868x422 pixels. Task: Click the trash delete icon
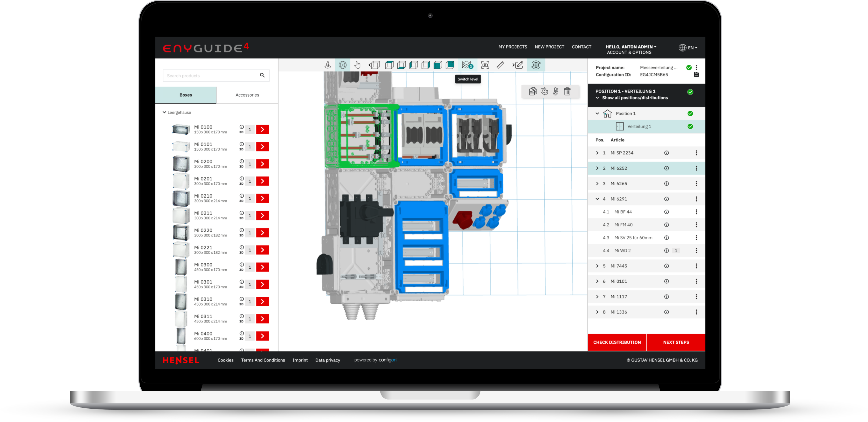click(567, 92)
